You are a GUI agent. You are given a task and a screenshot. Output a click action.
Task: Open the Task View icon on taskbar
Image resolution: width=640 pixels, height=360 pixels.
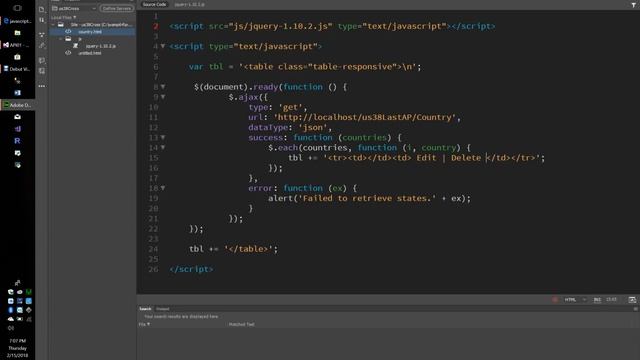17,8
